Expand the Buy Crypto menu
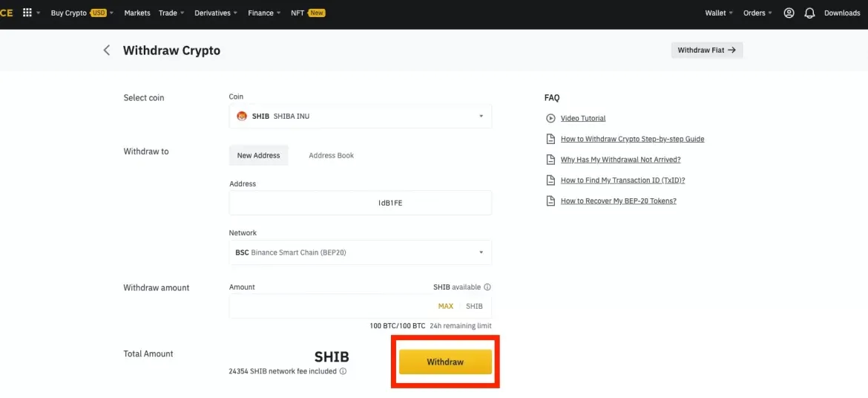Viewport: 868px width, 398px height. tap(82, 13)
